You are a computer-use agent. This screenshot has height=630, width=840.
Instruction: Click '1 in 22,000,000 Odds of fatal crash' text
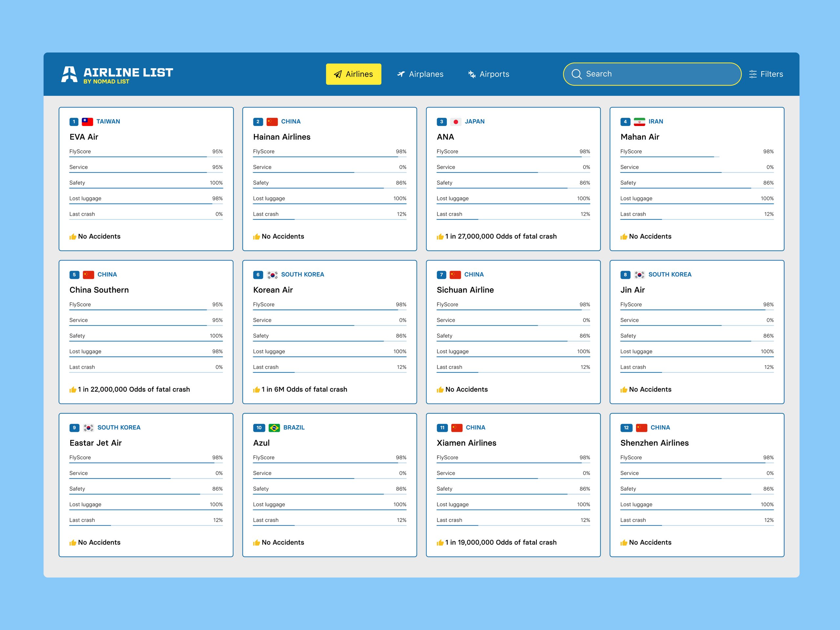coord(134,389)
